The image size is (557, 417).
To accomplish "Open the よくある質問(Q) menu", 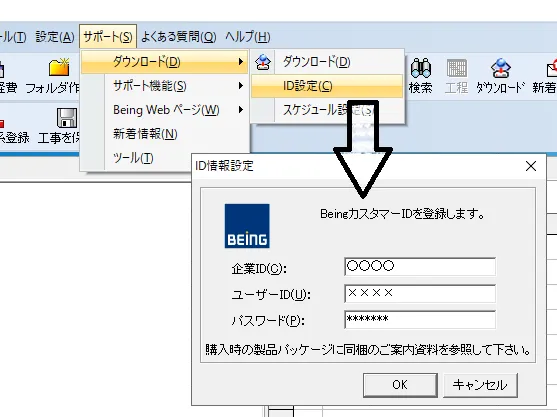I will pos(179,37).
